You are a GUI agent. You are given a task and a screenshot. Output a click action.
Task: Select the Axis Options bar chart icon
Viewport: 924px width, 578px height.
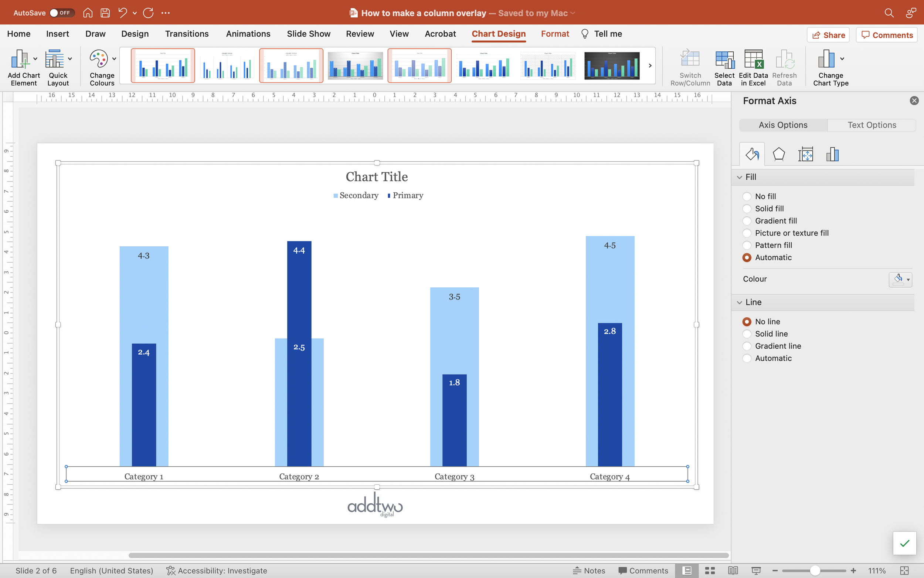pyautogui.click(x=832, y=155)
